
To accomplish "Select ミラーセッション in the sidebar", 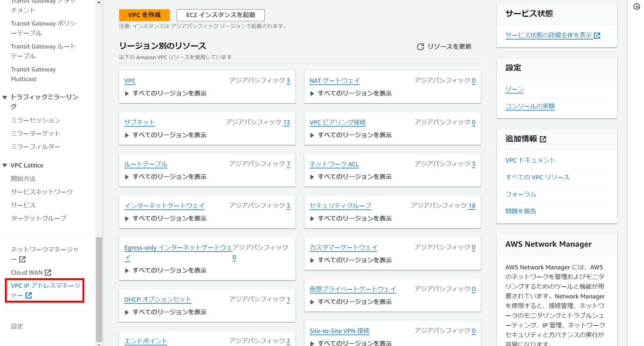I will pos(35,120).
